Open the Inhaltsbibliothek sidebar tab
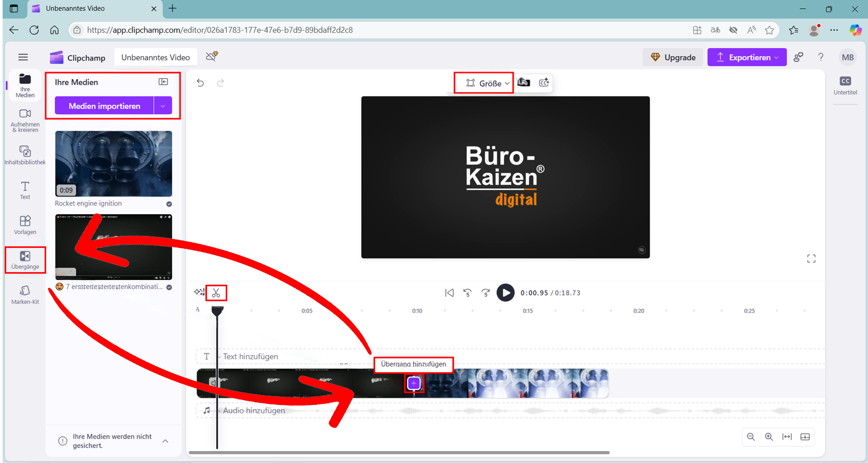 (25, 155)
